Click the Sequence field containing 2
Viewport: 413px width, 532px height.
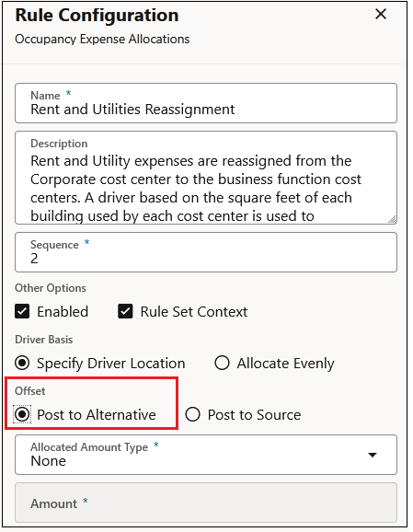tap(208, 254)
